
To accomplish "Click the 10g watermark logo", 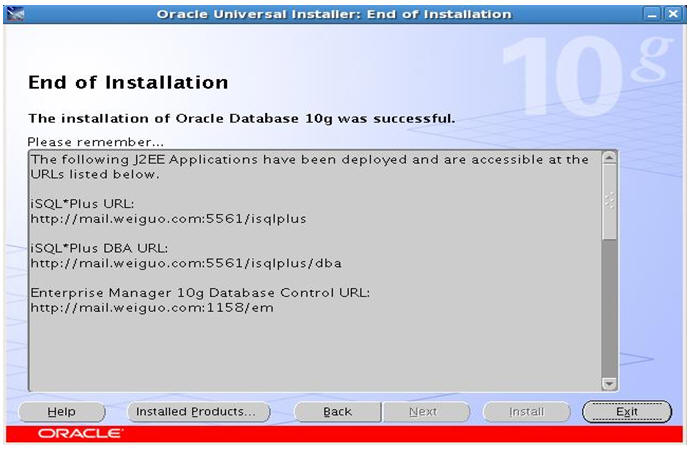I will 587,75.
